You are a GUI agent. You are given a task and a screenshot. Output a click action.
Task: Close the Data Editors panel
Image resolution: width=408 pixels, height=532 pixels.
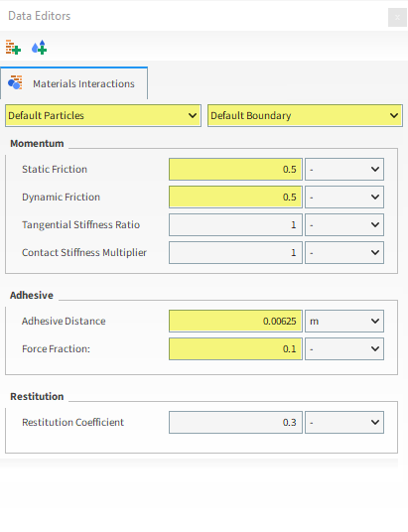pos(397,17)
